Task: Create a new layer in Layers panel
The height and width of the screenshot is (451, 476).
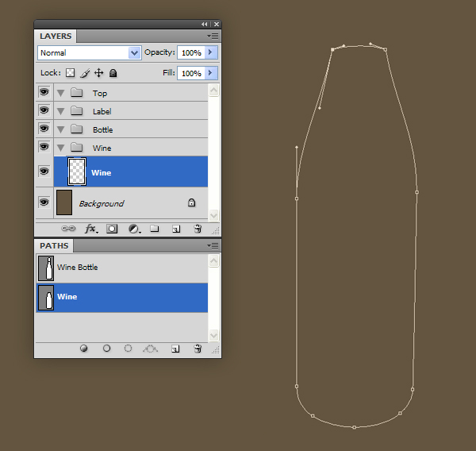Action: click(x=176, y=229)
